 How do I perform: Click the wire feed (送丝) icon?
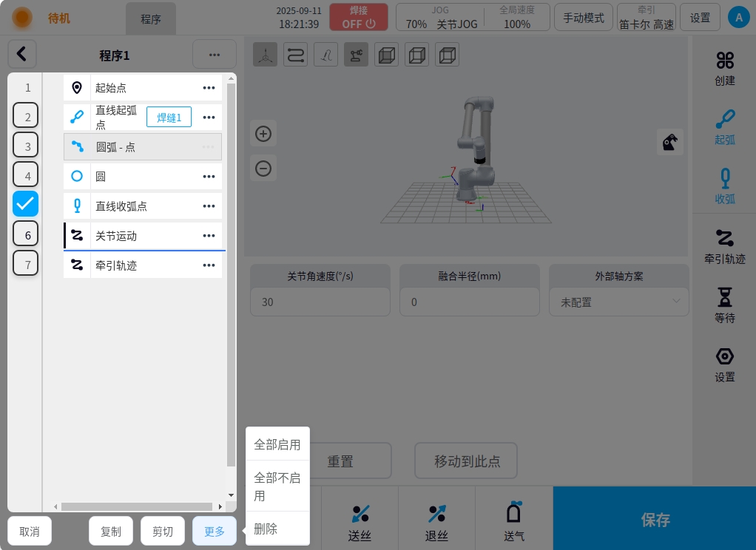pyautogui.click(x=360, y=514)
